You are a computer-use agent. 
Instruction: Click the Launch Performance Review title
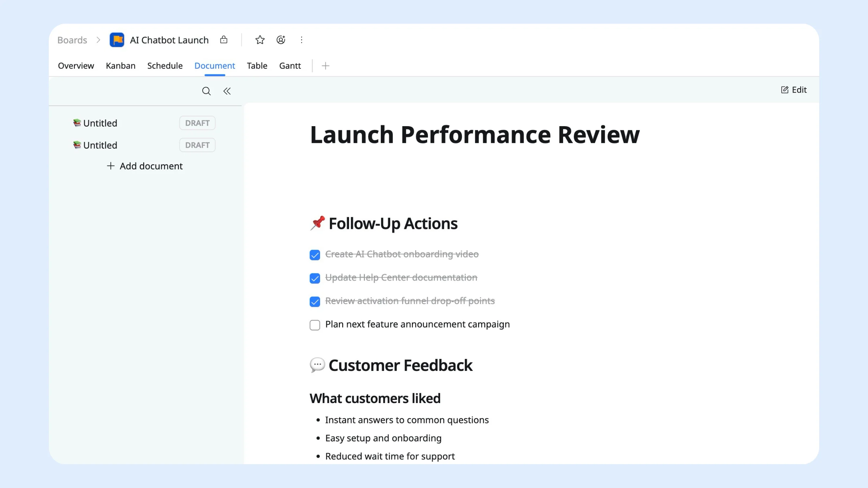(x=475, y=135)
